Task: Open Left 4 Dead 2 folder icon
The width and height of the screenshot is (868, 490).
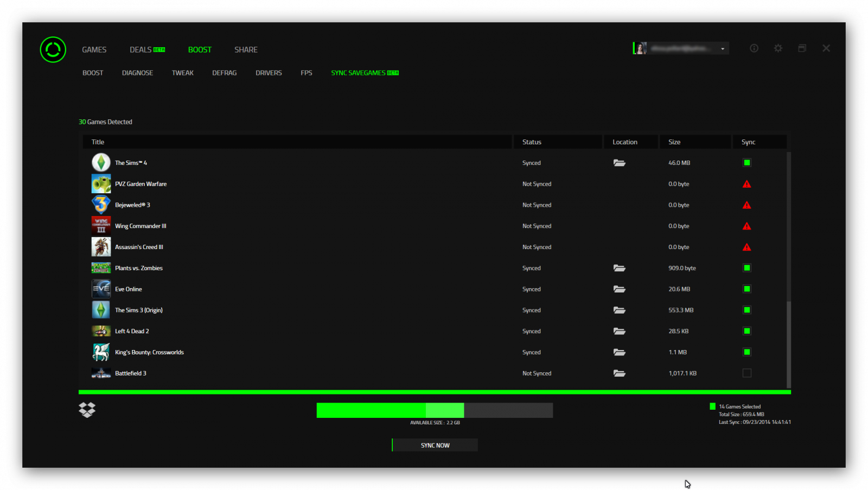Action: pos(619,331)
